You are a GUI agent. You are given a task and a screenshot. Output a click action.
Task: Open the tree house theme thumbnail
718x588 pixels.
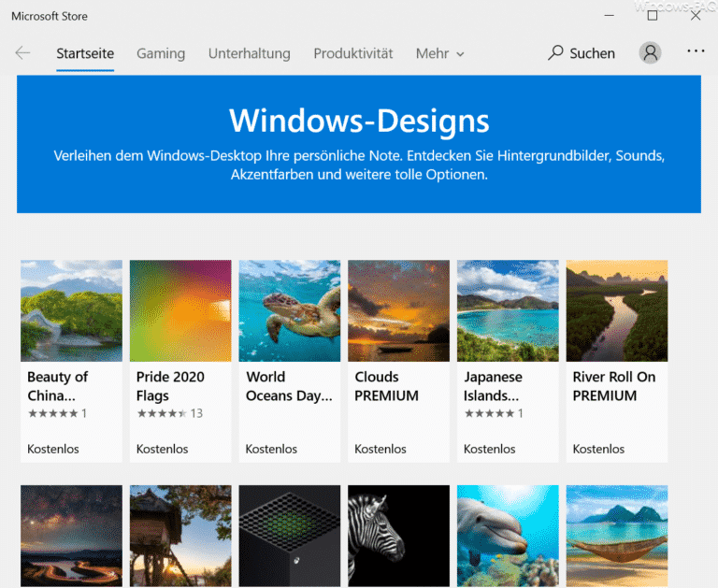(x=180, y=536)
